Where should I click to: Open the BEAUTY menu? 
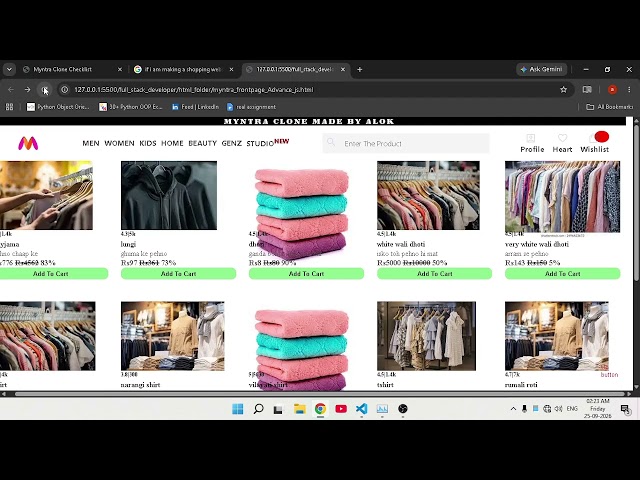click(202, 143)
